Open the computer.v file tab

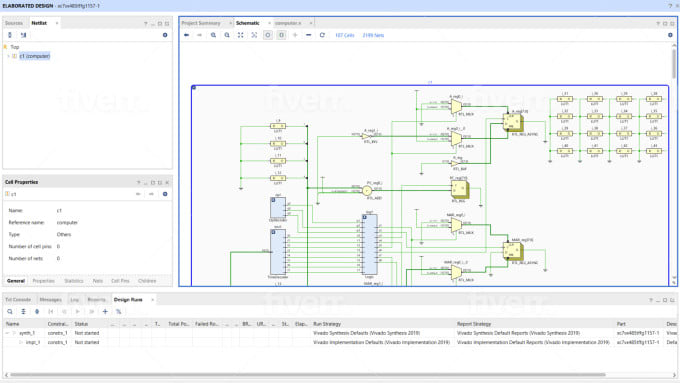click(x=288, y=23)
